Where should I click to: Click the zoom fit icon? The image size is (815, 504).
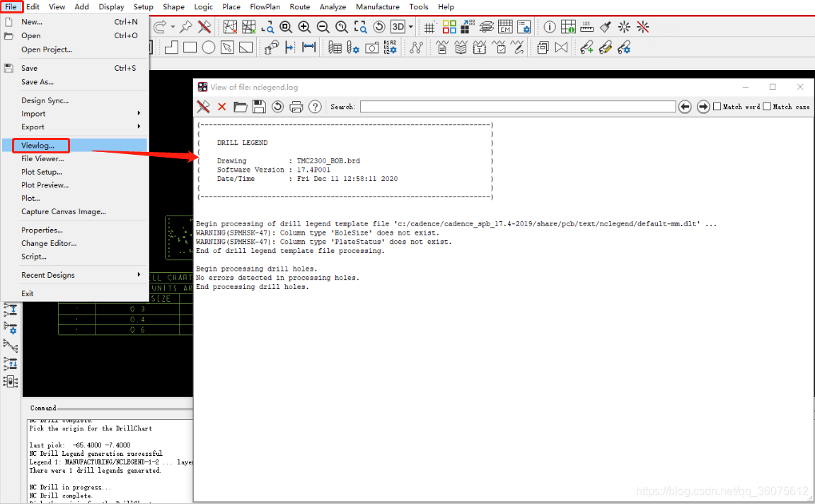(x=285, y=27)
